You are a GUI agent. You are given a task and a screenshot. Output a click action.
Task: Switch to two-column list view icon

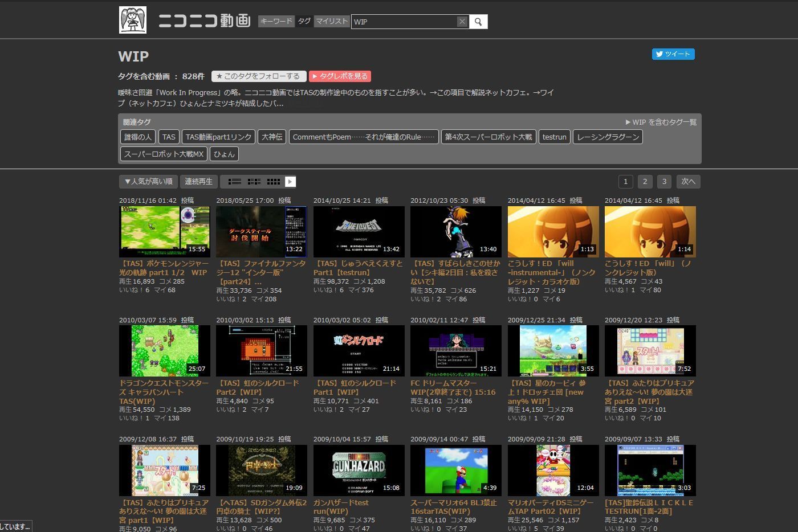point(254,182)
